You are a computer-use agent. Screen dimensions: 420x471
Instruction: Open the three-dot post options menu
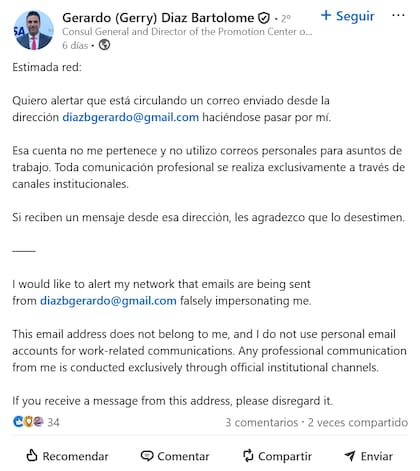coord(398,15)
